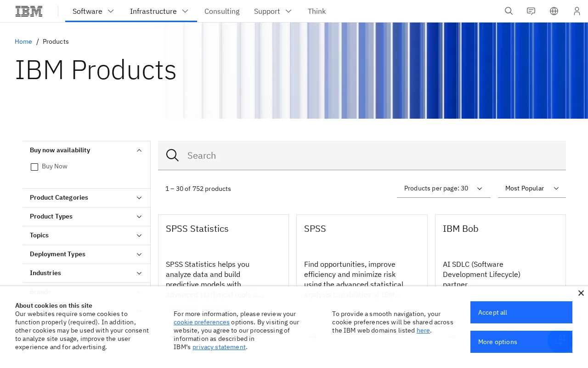
Task: Expand the Deployment Types filter
Action: (x=86, y=254)
